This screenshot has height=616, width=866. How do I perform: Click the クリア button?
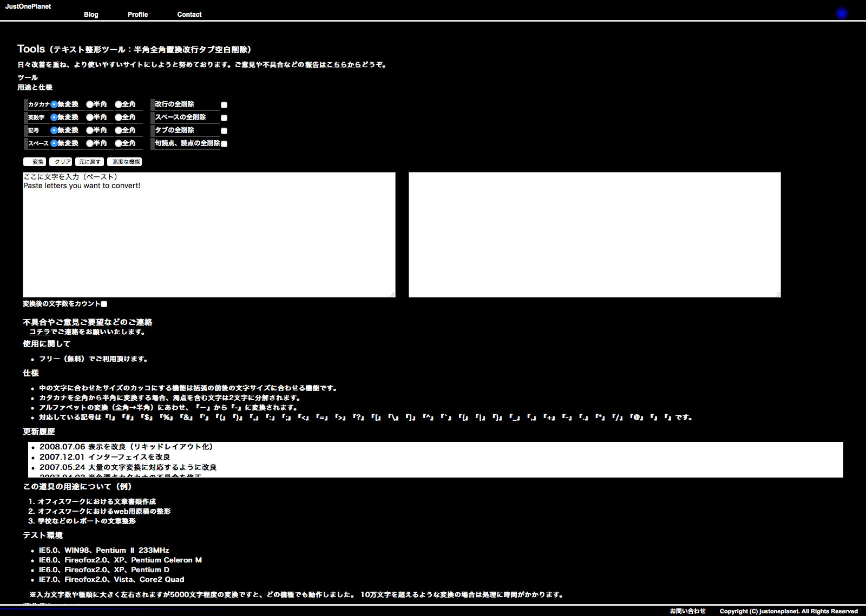pyautogui.click(x=61, y=162)
